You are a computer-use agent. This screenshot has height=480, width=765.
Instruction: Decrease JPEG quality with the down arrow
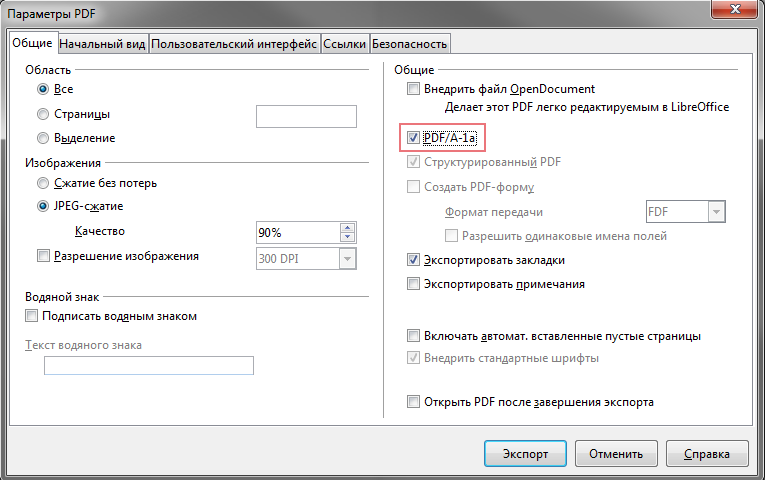[x=347, y=237]
